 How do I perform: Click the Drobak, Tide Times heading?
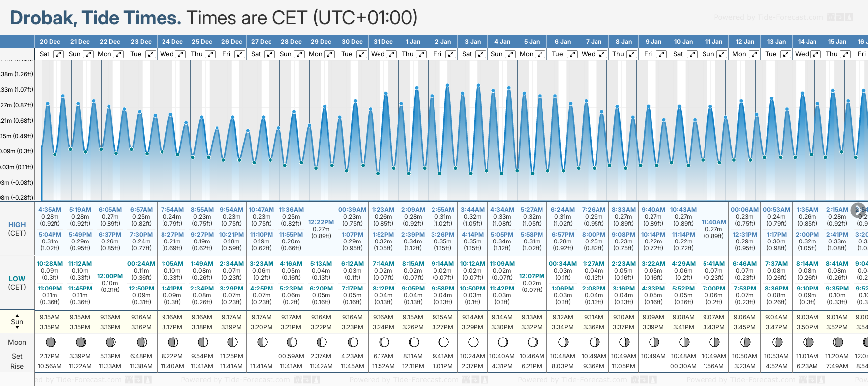(x=96, y=18)
